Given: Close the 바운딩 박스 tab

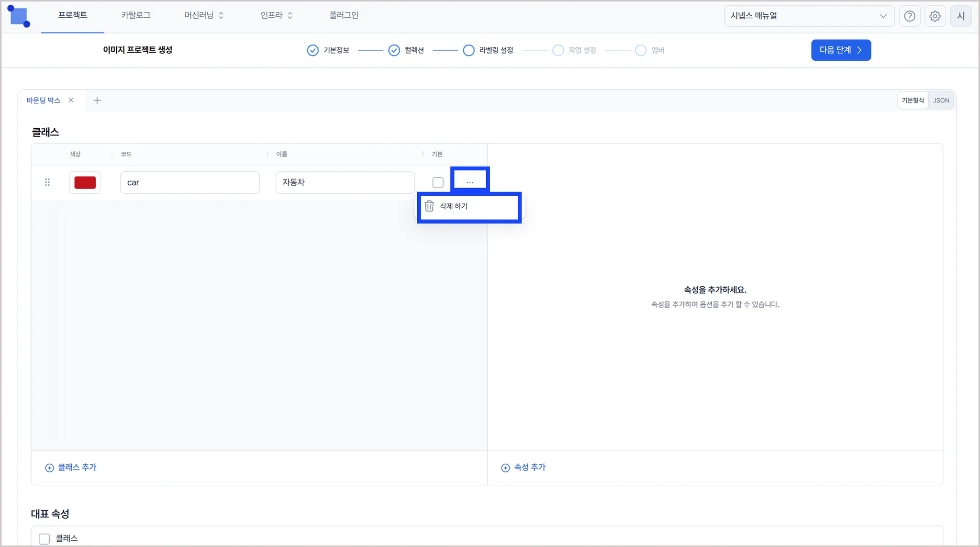Looking at the screenshot, I should coord(71,100).
